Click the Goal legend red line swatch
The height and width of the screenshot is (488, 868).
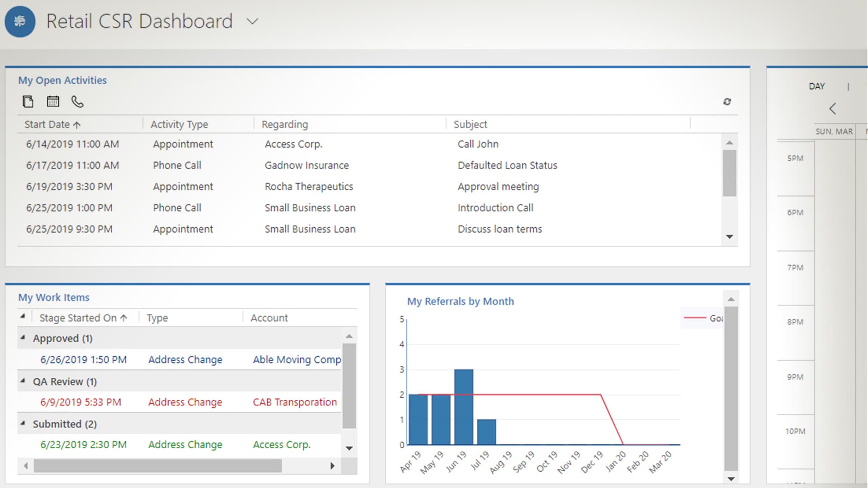pyautogui.click(x=694, y=318)
